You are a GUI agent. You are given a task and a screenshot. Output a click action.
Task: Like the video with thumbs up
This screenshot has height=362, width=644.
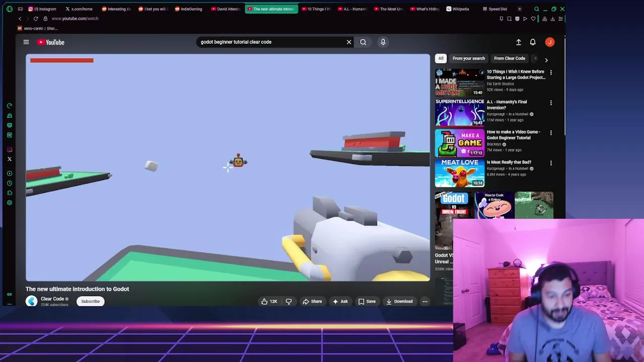coord(269,302)
